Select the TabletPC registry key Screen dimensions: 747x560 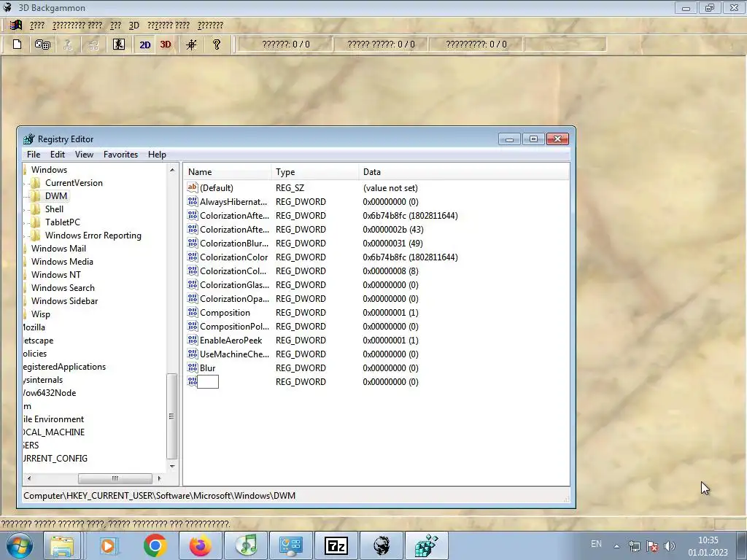click(x=63, y=222)
